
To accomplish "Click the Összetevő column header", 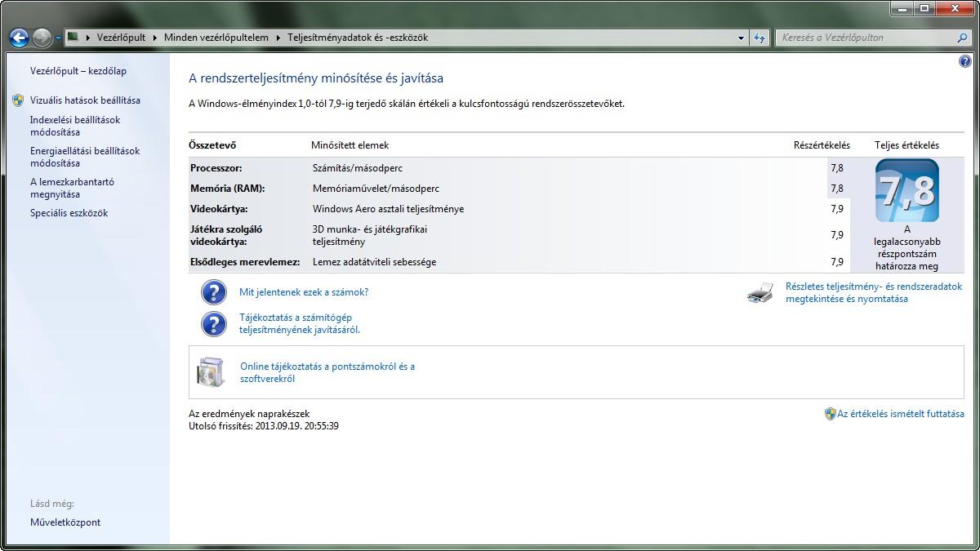I will pos(212,145).
